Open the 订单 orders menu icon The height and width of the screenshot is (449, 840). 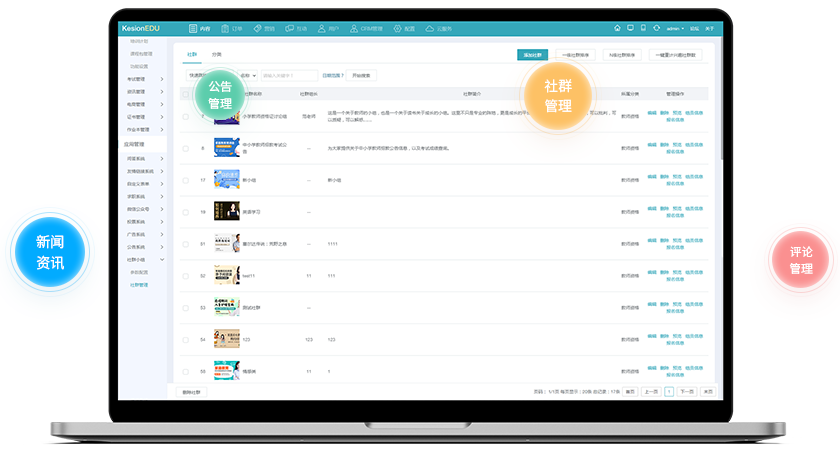coord(225,29)
